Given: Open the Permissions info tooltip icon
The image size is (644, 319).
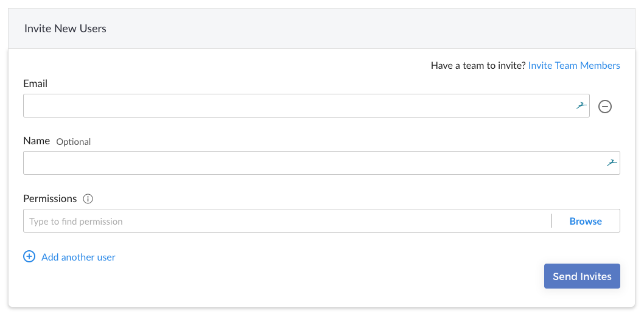Looking at the screenshot, I should (88, 198).
